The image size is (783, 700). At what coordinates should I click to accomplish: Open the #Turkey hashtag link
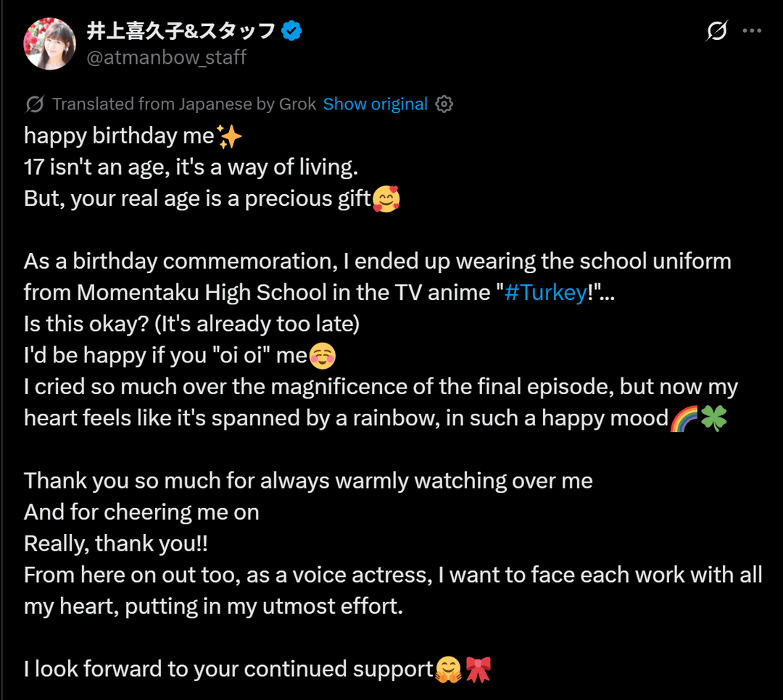coord(545,292)
